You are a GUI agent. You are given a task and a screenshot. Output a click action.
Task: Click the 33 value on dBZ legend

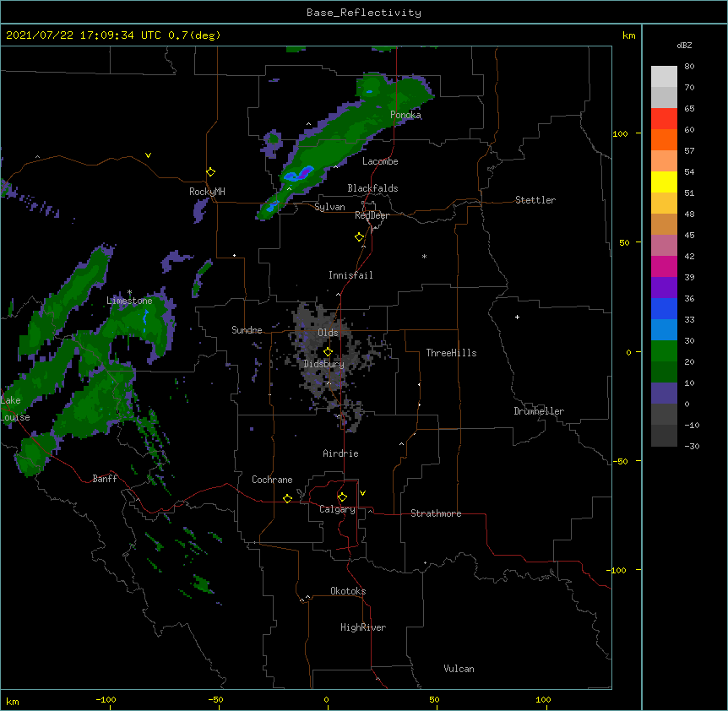tap(689, 320)
